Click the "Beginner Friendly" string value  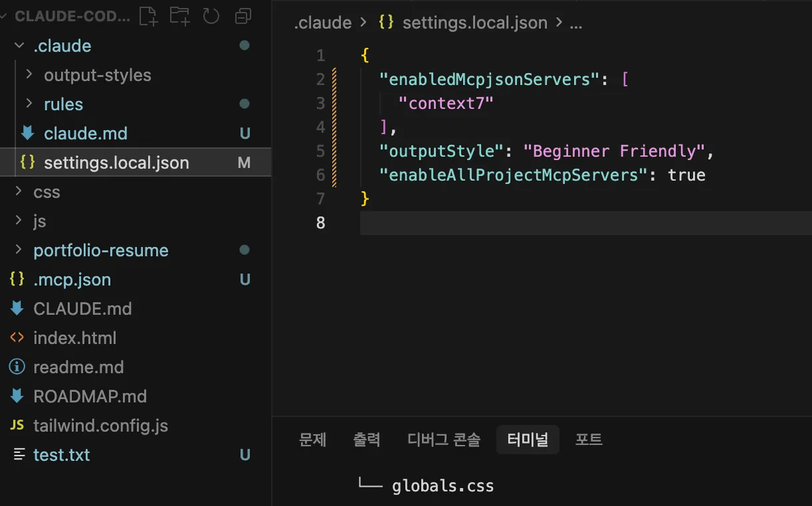tap(613, 151)
